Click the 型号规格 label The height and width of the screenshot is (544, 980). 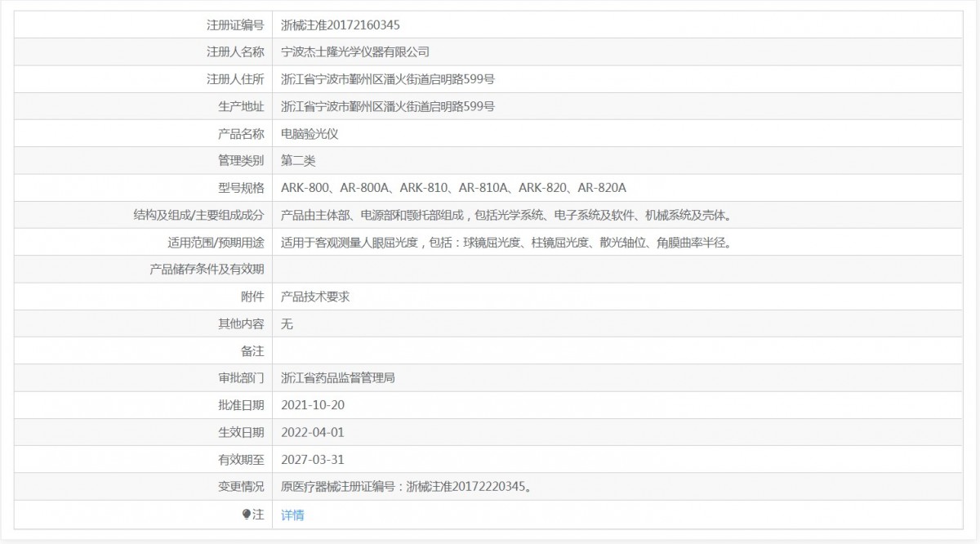242,188
